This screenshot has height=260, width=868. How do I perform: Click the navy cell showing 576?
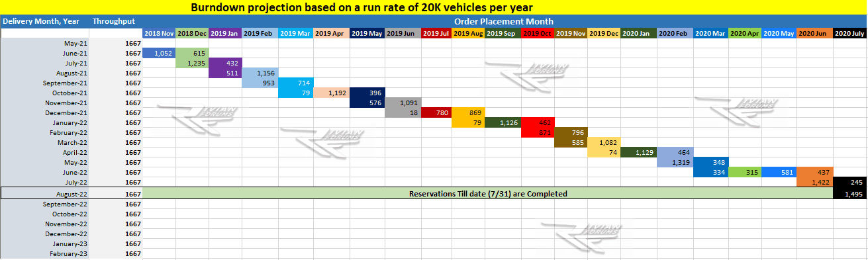click(367, 103)
